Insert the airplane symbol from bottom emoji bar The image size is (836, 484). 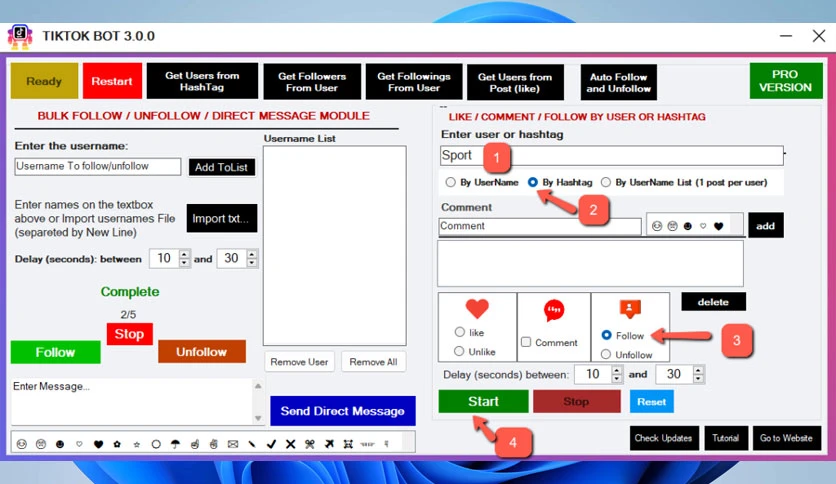click(x=329, y=444)
